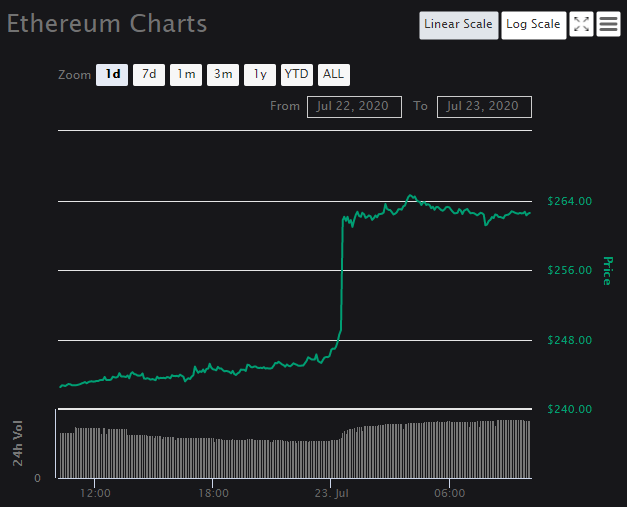This screenshot has height=507, width=627.
Task: Edit the To date field Jul 23, 2020
Action: [484, 107]
